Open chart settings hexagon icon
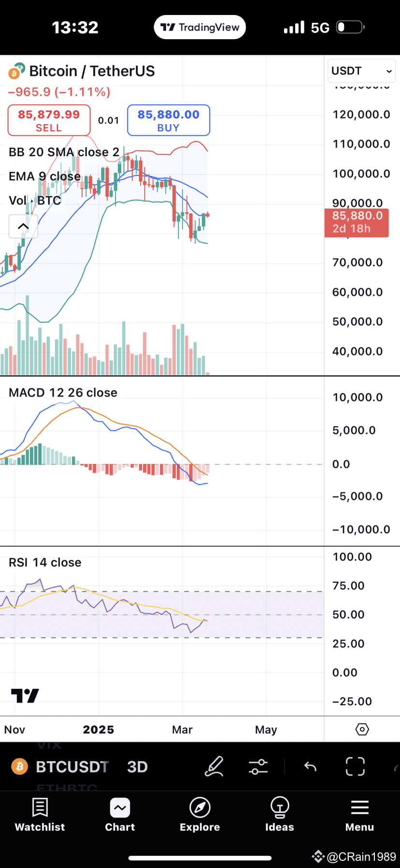 tap(362, 729)
